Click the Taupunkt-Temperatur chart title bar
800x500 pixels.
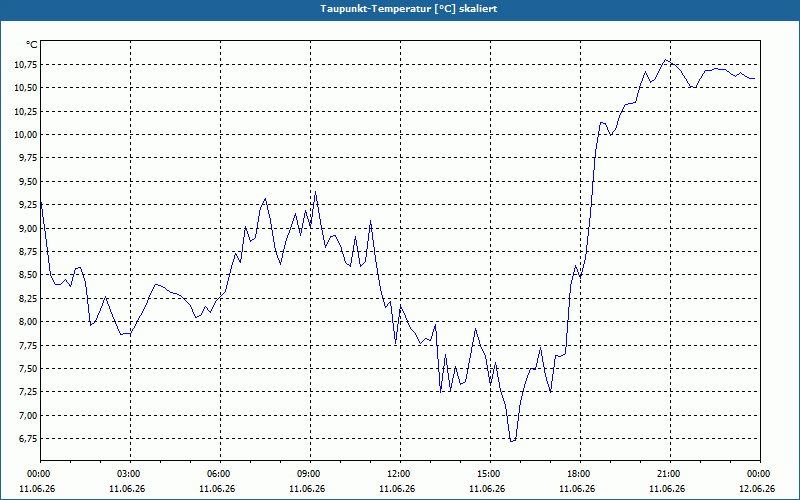click(x=400, y=10)
